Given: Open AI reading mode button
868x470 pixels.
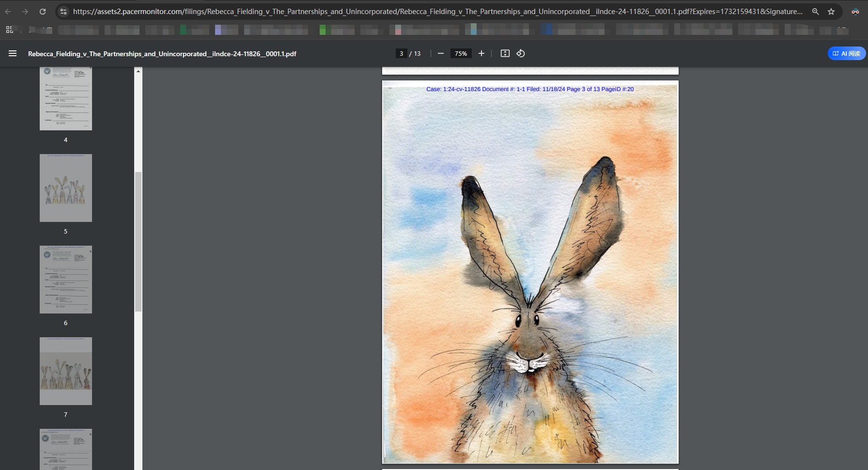Looking at the screenshot, I should pos(847,53).
